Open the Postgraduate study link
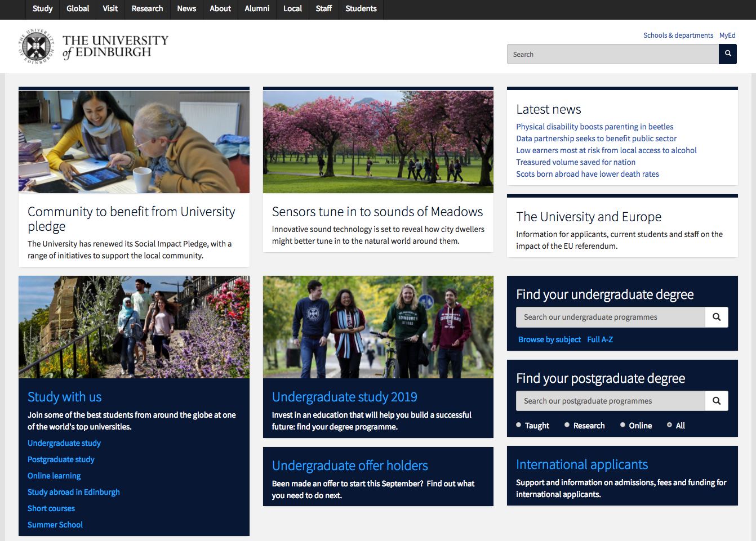 [x=61, y=459]
